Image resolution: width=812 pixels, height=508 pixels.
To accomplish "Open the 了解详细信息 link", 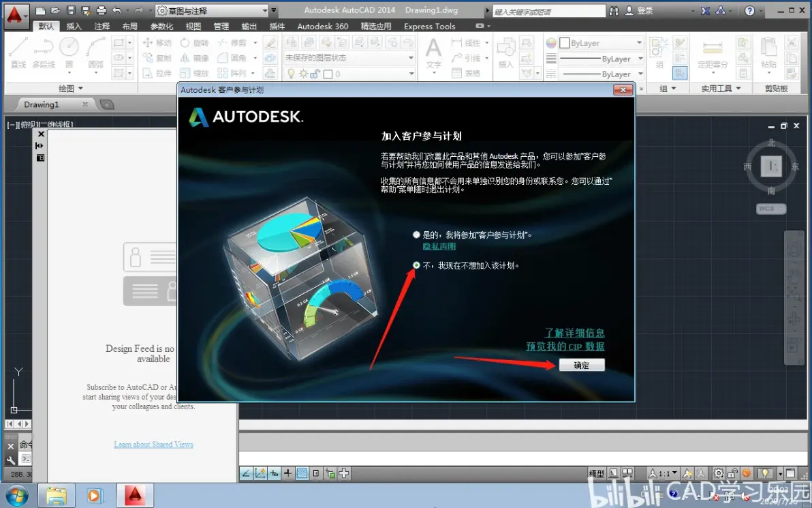I will click(574, 333).
